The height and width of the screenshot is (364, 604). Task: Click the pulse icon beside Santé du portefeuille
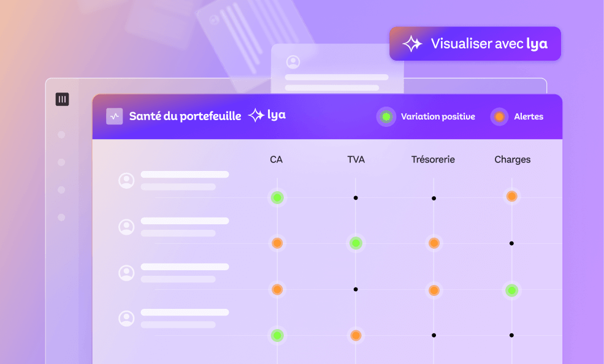tap(115, 116)
